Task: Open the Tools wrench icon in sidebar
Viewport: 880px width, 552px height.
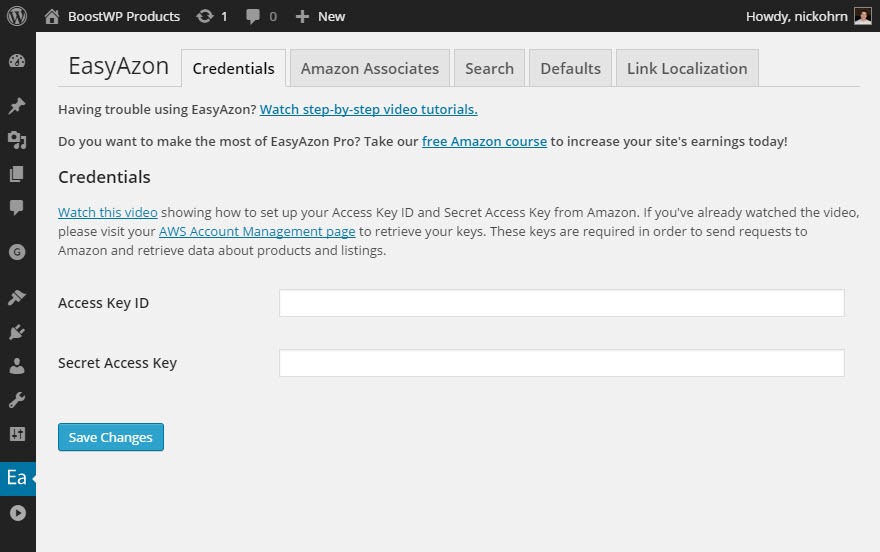Action: 17,400
